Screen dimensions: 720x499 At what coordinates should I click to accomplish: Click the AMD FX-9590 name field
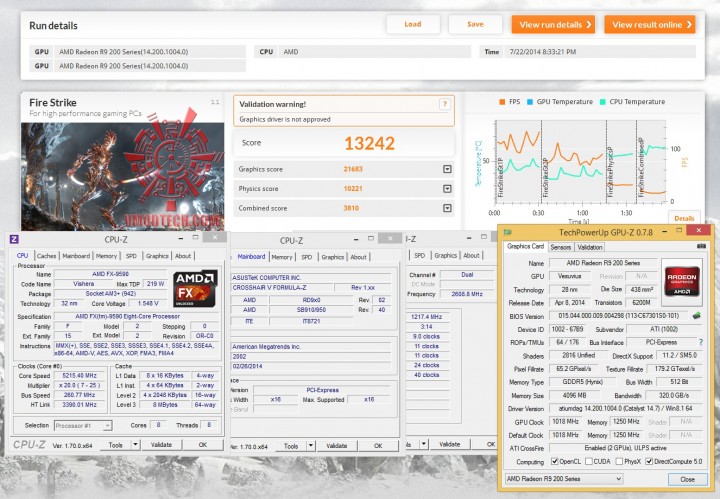click(112, 274)
